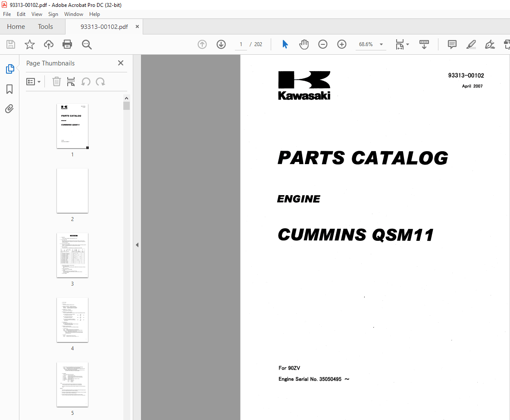The height and width of the screenshot is (420, 510).
Task: Select the Hand tool
Action: click(x=304, y=44)
